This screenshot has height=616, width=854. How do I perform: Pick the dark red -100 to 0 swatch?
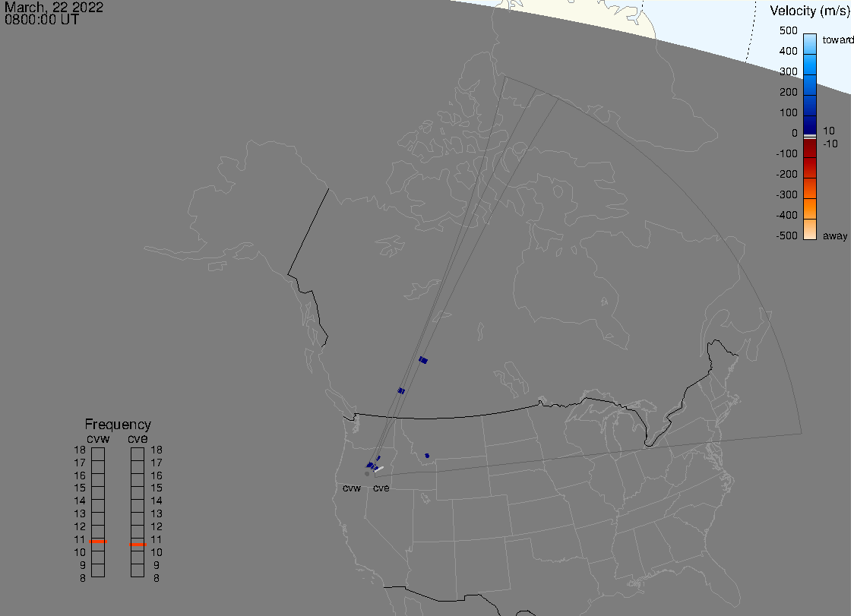pyautogui.click(x=810, y=148)
